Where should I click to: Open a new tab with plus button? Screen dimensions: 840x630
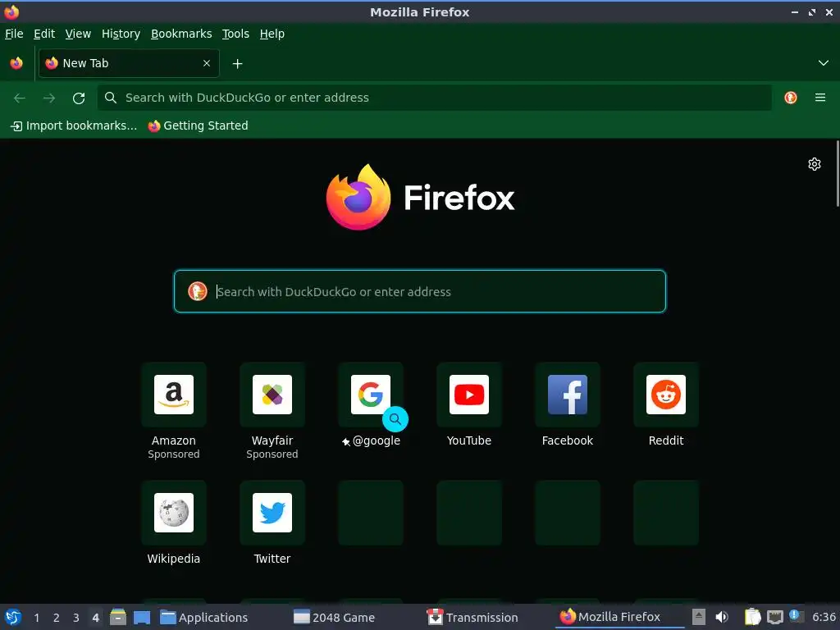[237, 64]
